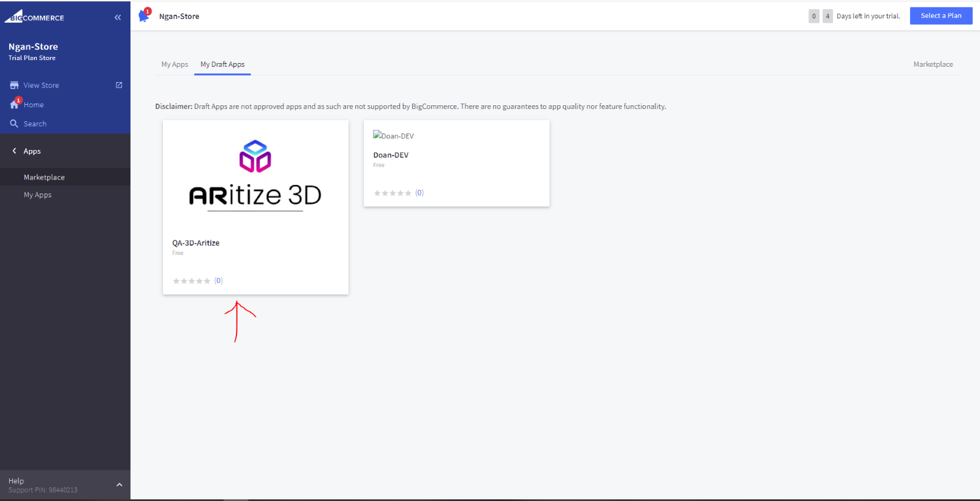This screenshot has height=501, width=980.
Task: Click the Help label in sidebar footer
Action: [x=16, y=481]
